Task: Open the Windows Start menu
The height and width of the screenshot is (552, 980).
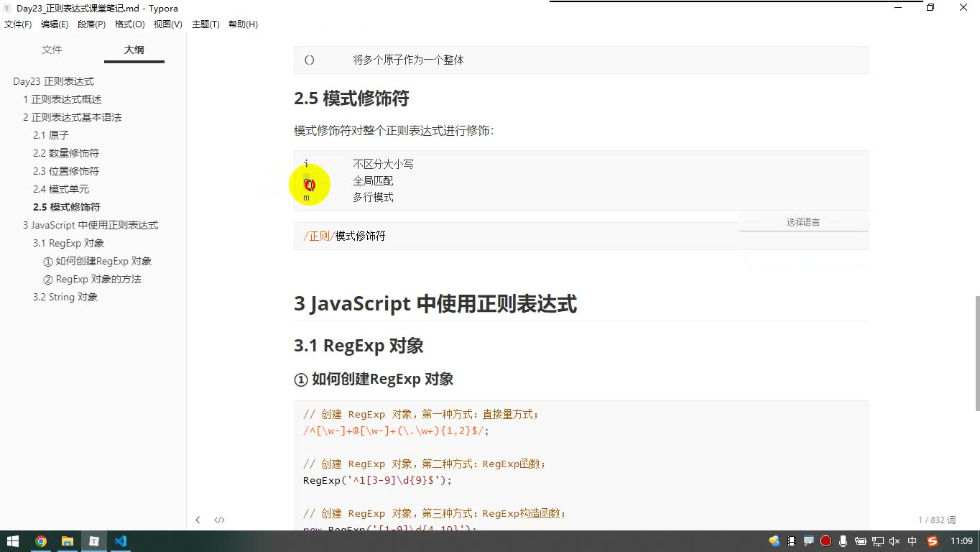Action: (13, 541)
